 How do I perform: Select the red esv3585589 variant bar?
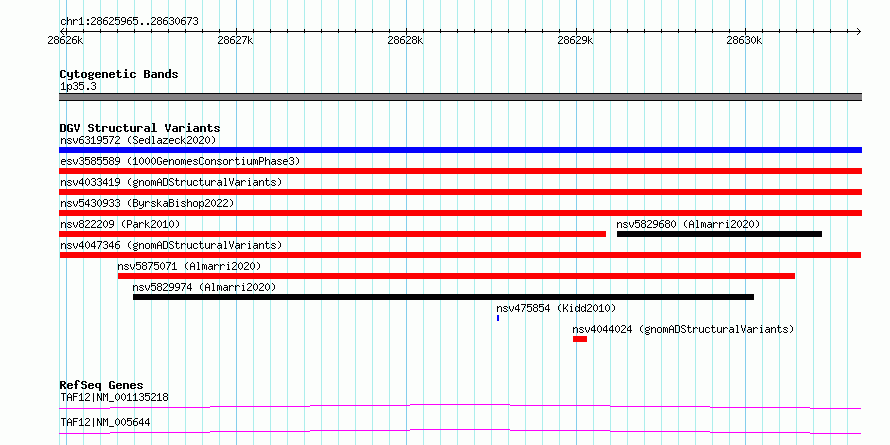click(460, 171)
